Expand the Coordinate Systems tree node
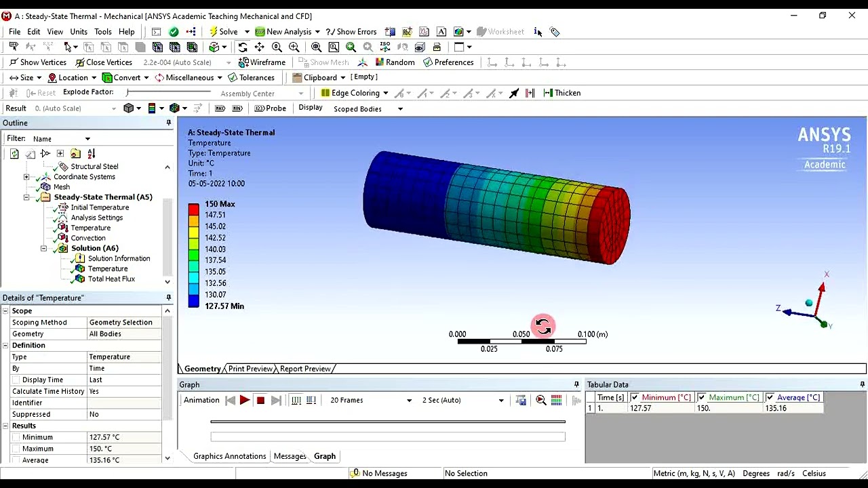 pos(26,177)
